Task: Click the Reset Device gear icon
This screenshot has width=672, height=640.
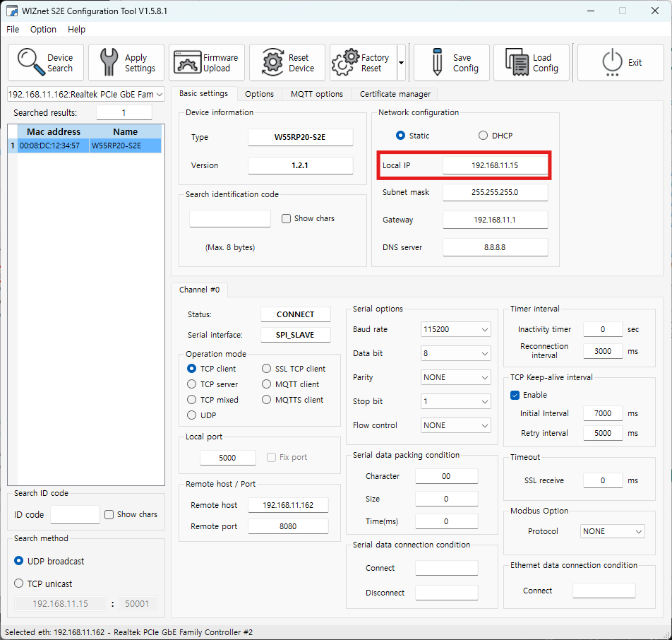Action: [272, 62]
